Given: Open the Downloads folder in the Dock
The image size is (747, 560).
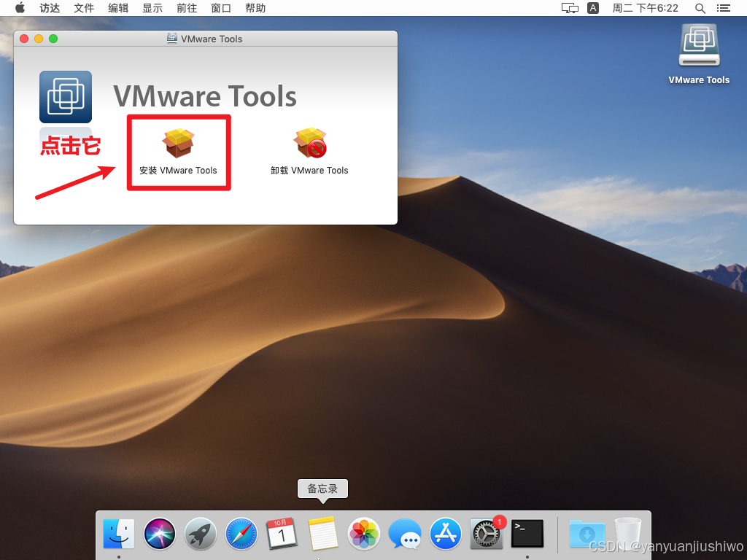Looking at the screenshot, I should tap(587, 534).
